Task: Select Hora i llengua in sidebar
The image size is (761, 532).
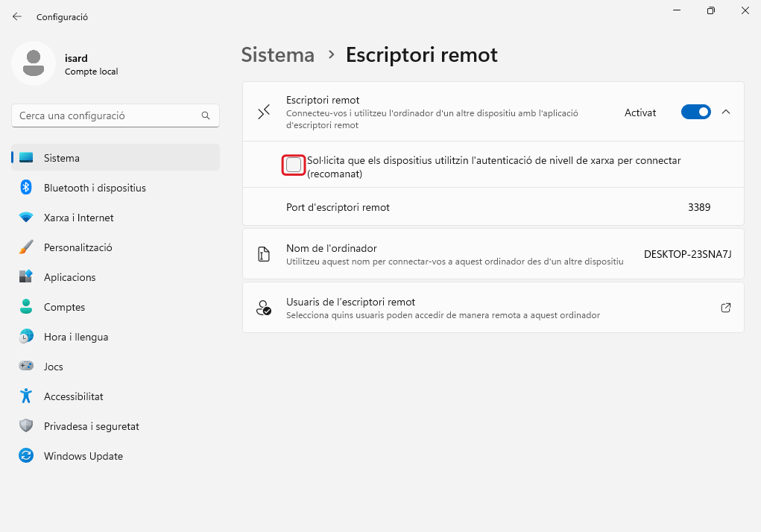Action: tap(76, 337)
